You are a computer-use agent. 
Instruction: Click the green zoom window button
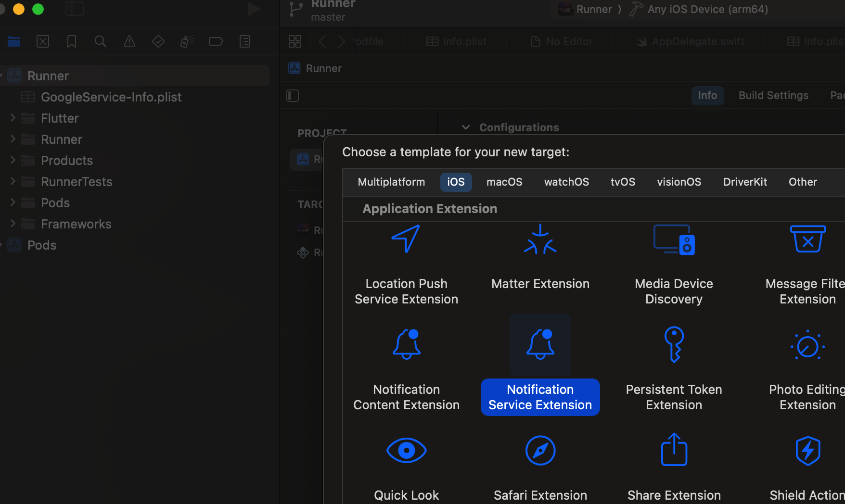click(38, 9)
